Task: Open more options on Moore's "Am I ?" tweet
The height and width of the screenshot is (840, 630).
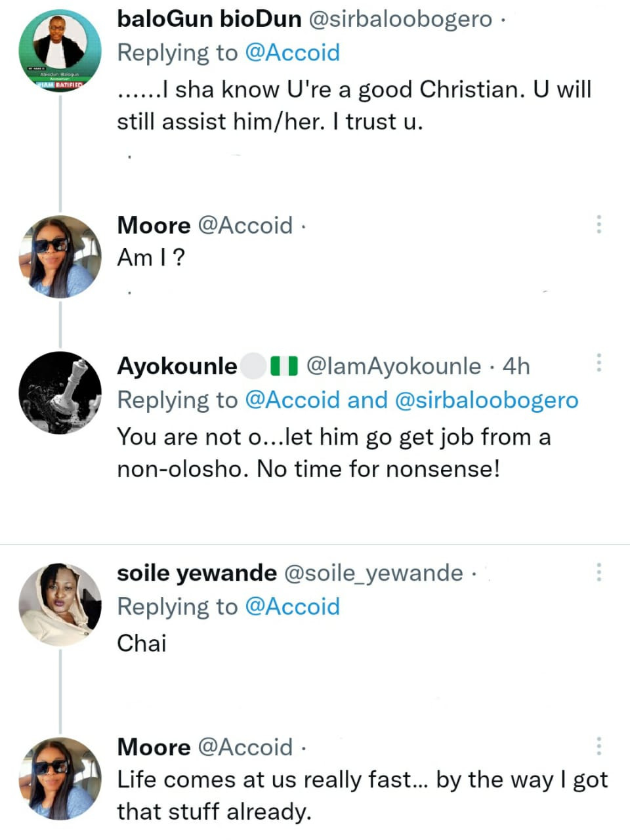Action: click(x=598, y=224)
